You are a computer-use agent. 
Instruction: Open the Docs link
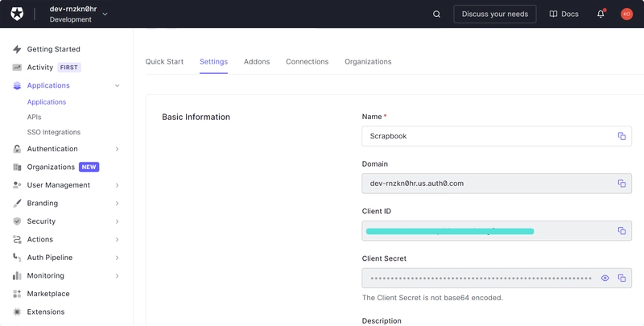coord(564,14)
